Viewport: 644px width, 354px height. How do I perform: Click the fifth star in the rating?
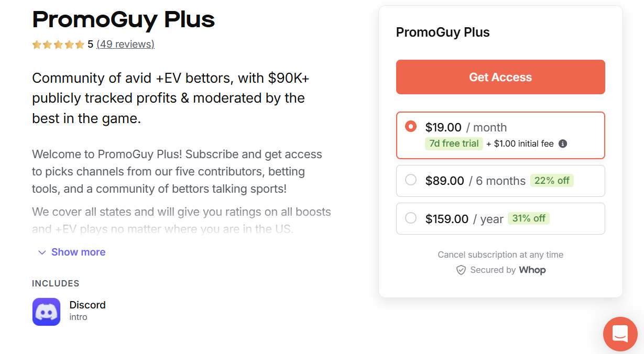coord(80,45)
